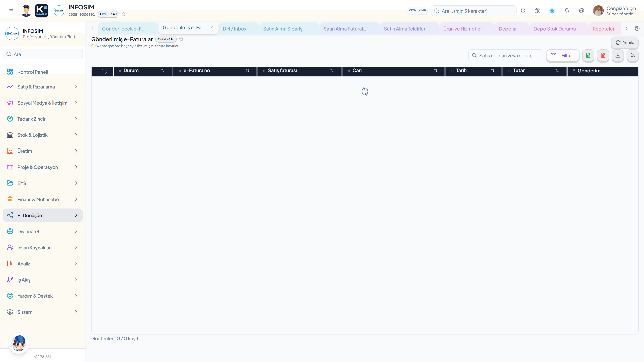Image resolution: width=644 pixels, height=362 pixels.
Task: Favorite page star next to Gönderilmiş e-Faturalar title
Action: (181, 39)
